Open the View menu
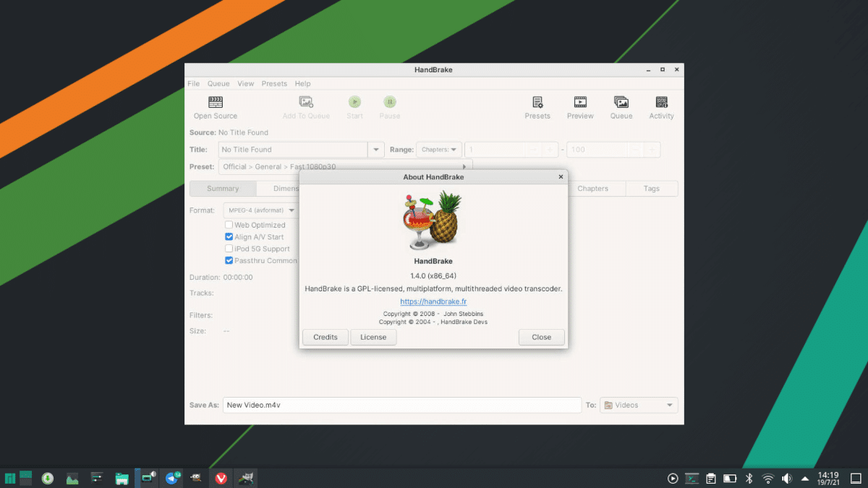 coord(246,84)
